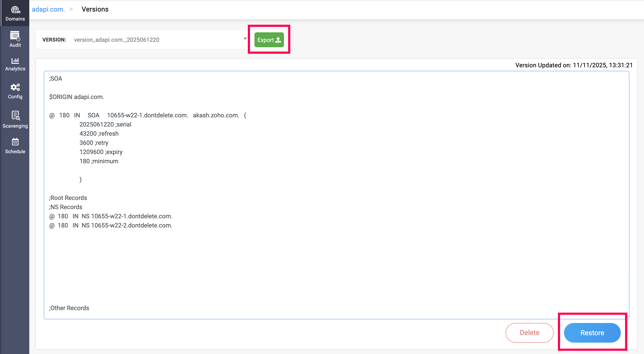
Task: Restore this zone version
Action: (592, 333)
